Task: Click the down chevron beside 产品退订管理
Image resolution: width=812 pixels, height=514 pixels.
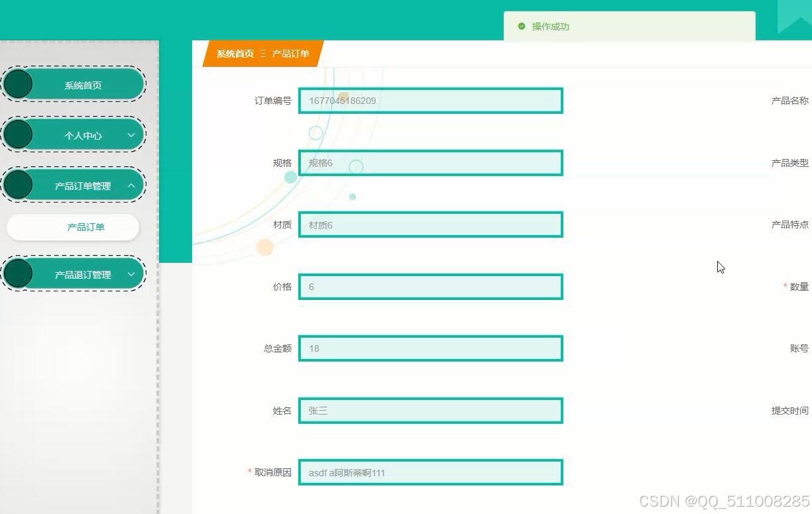Action: click(131, 274)
